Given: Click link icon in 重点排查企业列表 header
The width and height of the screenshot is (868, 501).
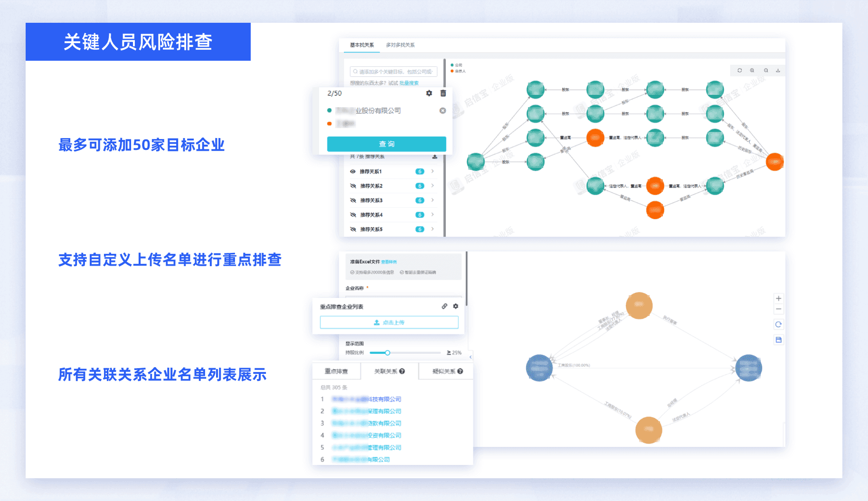Looking at the screenshot, I should point(444,306).
